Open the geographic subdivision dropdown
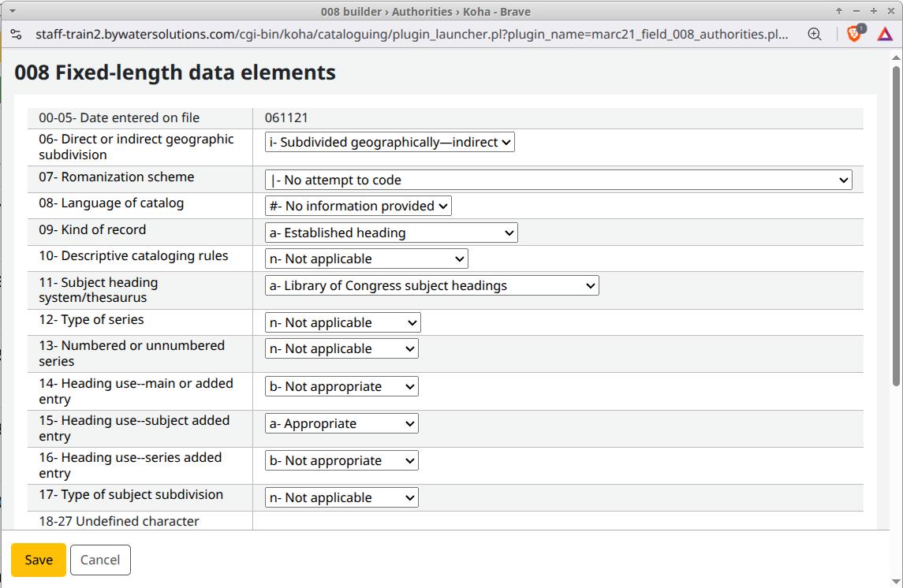The width and height of the screenshot is (903, 588). coord(390,143)
